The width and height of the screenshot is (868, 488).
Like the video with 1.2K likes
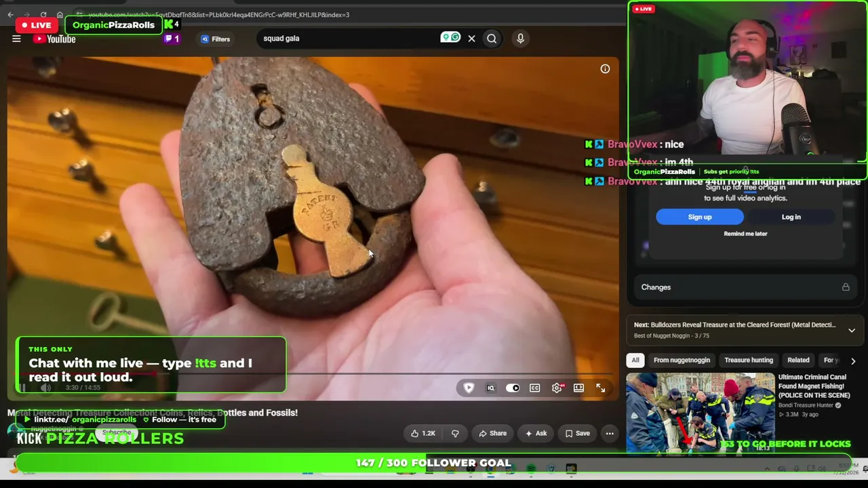pos(423,433)
